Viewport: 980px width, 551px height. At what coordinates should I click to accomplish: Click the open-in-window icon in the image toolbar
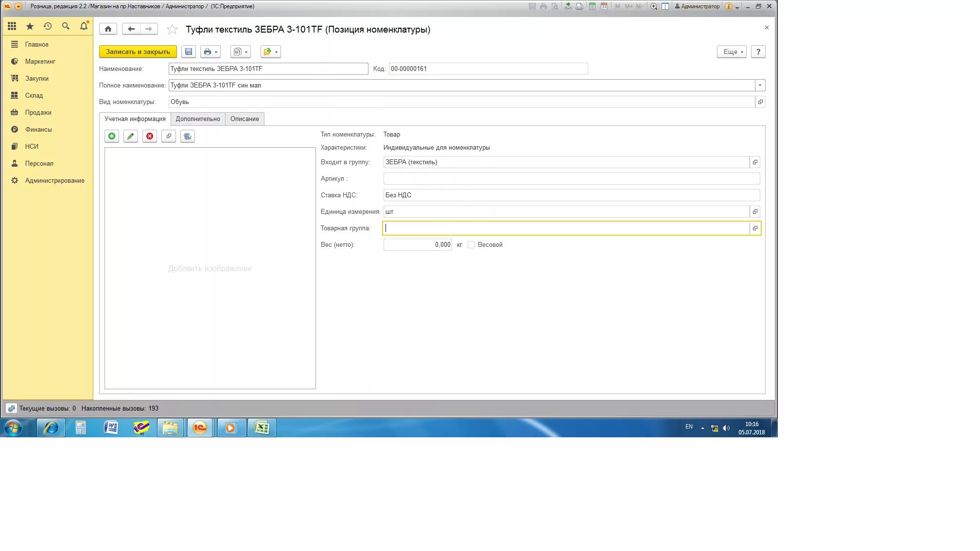(169, 136)
